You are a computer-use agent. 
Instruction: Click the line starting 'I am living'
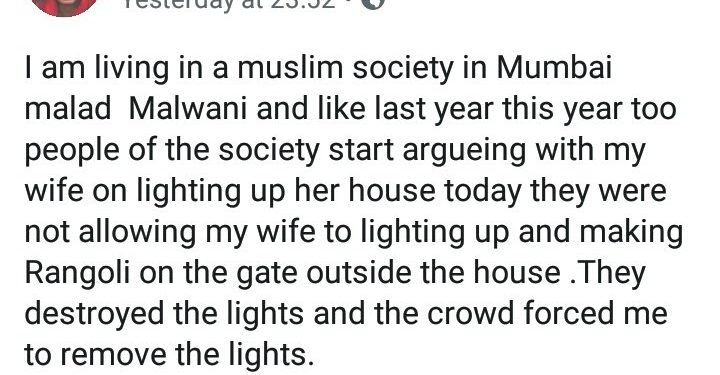[x=318, y=69]
